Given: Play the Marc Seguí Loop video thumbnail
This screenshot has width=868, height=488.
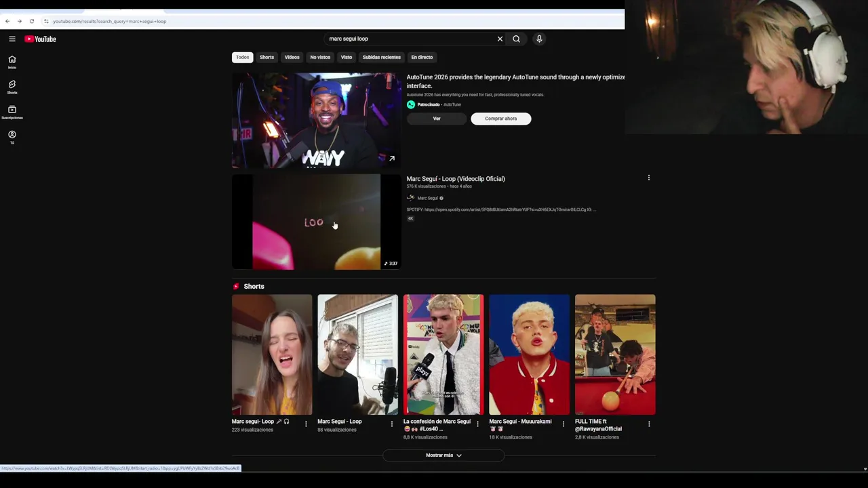Looking at the screenshot, I should tap(316, 222).
